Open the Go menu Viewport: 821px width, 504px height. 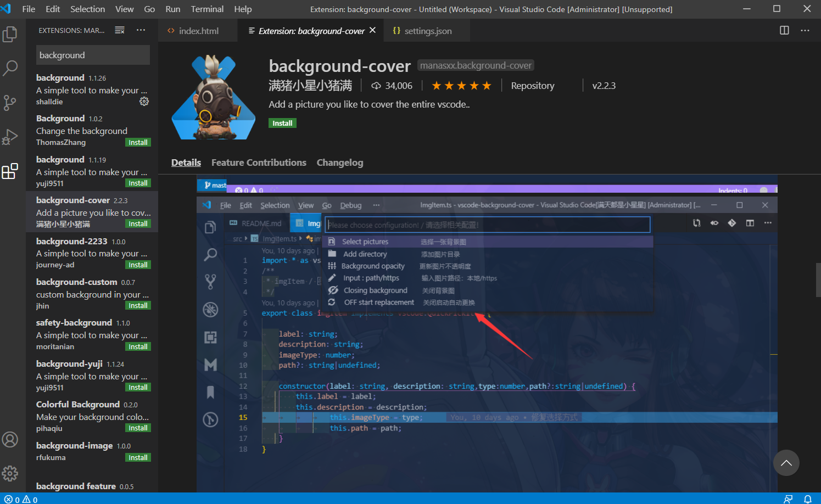pos(149,9)
